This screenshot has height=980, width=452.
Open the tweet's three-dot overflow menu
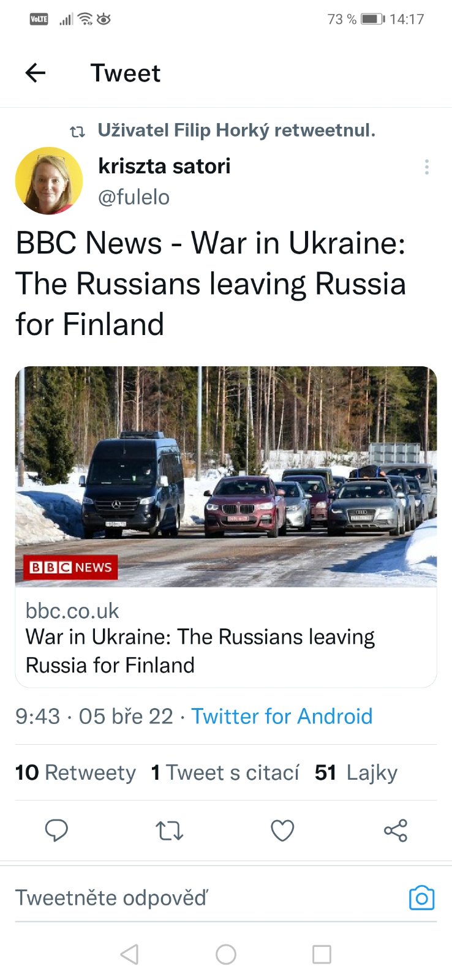click(x=426, y=167)
